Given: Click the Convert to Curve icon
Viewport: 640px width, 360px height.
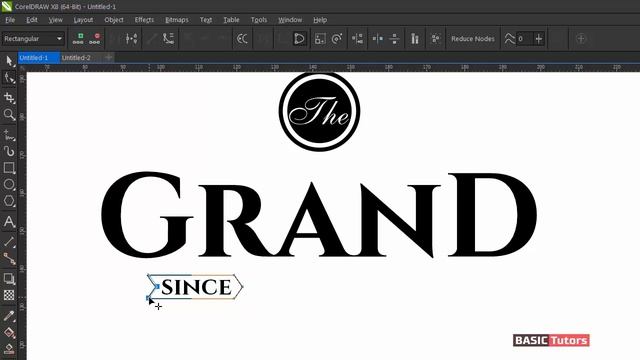Looking at the screenshot, I should pos(168,39).
